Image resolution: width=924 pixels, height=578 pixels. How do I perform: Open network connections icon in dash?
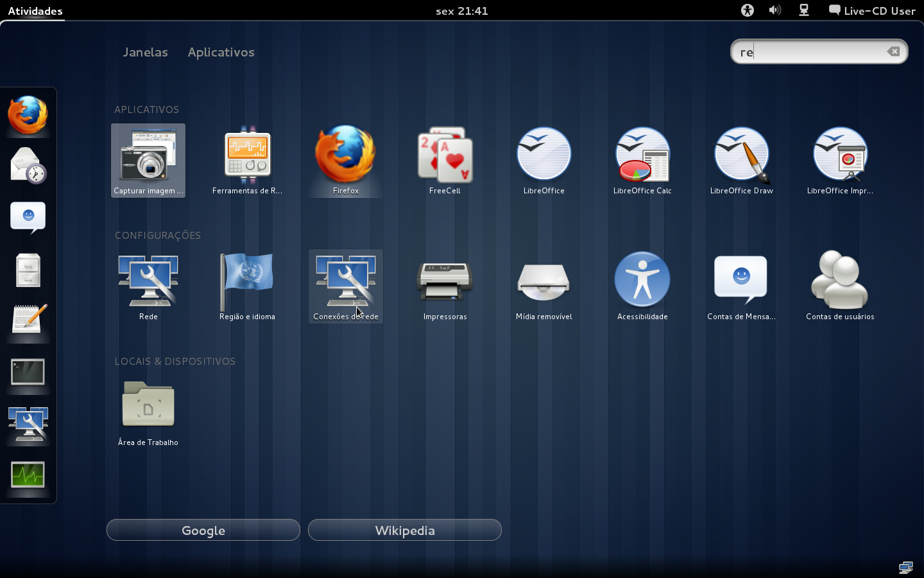[x=28, y=424]
